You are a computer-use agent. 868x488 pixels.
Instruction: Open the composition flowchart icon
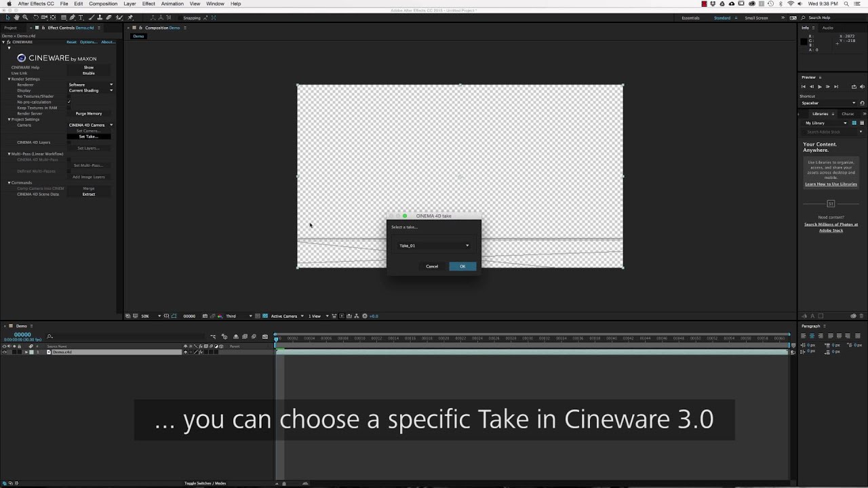coord(356,316)
